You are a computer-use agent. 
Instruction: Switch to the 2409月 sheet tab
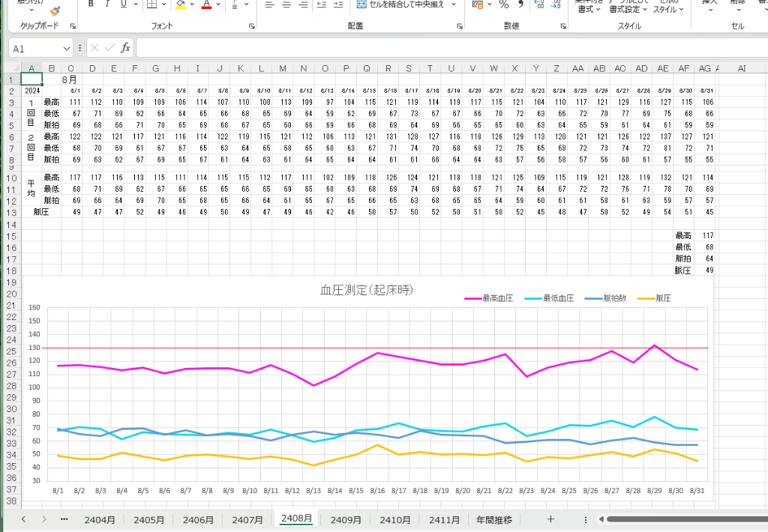click(346, 519)
